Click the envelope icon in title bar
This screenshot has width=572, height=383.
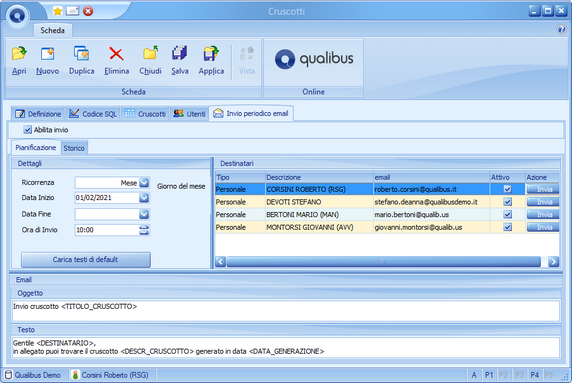click(73, 11)
